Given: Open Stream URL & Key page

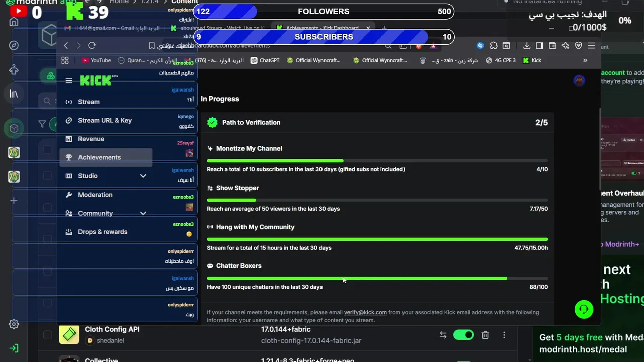Looking at the screenshot, I should coord(106,120).
